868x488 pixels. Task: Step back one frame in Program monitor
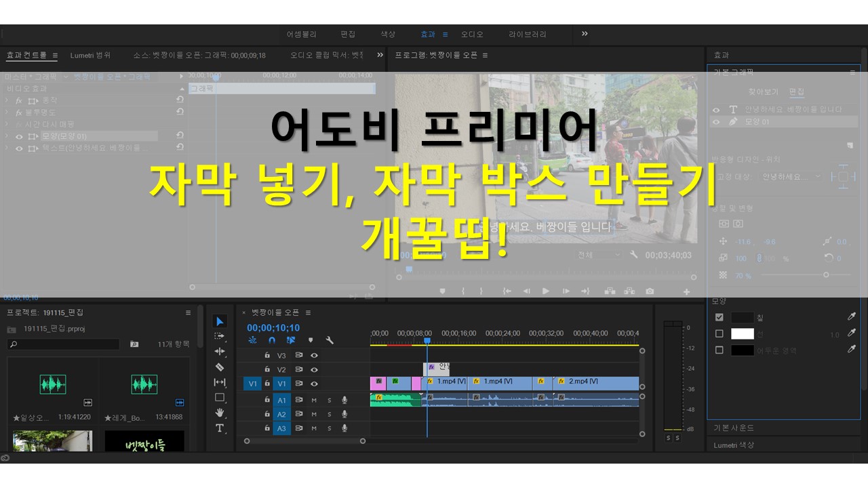coord(526,291)
